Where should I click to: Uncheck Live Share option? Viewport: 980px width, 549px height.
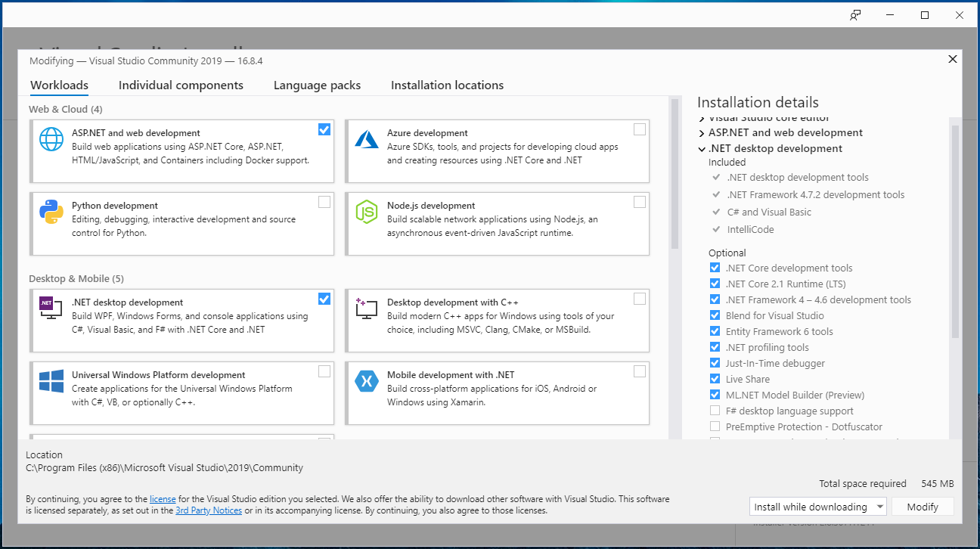tap(715, 379)
